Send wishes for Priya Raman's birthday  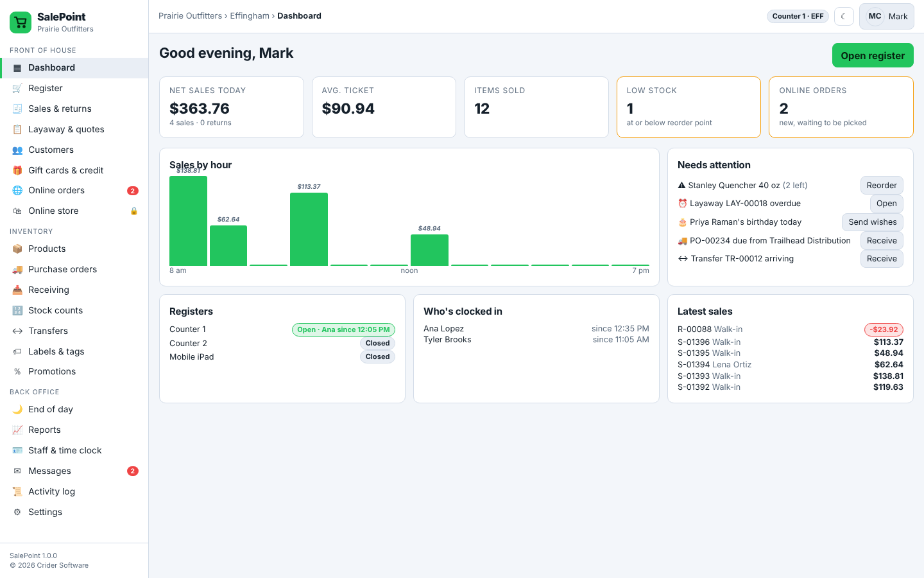873,222
